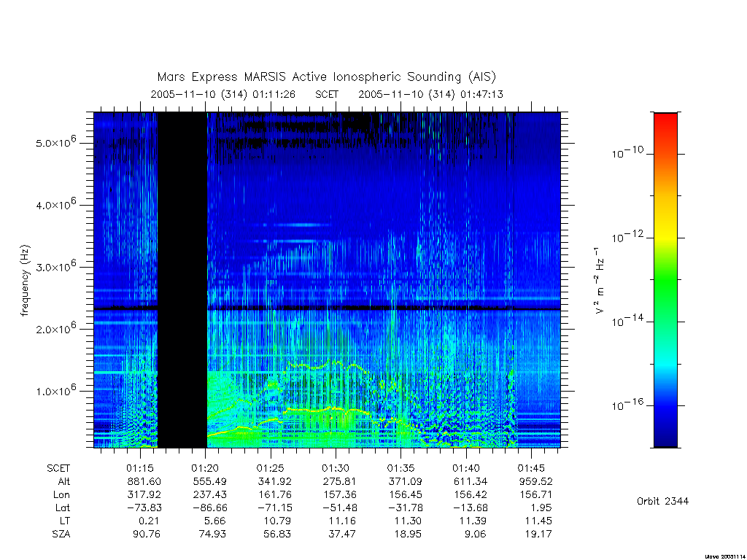Click SZA value 19.17

coord(538,534)
